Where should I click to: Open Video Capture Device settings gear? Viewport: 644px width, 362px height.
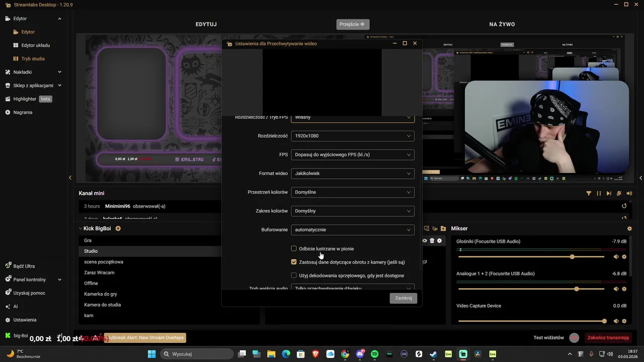pyautogui.click(x=624, y=321)
